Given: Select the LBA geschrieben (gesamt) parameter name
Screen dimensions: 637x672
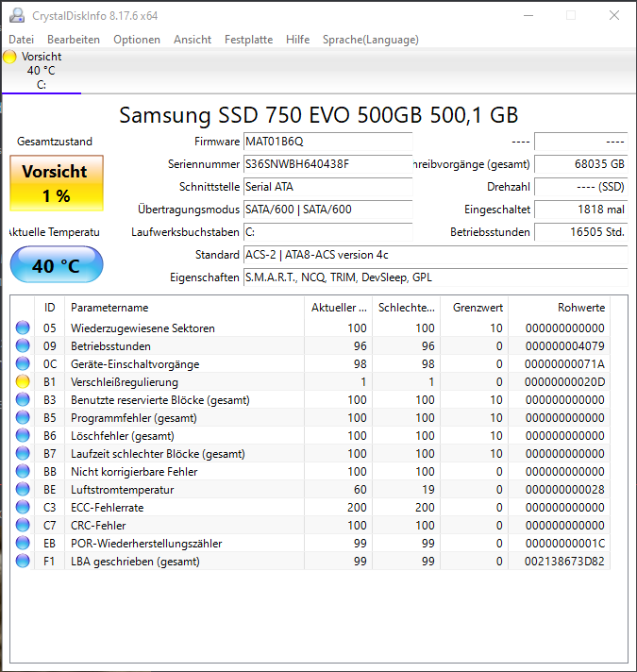Looking at the screenshot, I should (135, 562).
